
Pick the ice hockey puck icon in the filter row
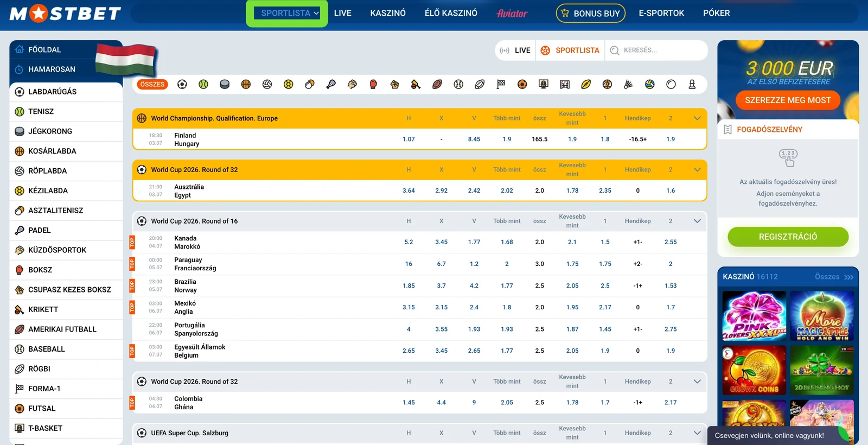225,84
